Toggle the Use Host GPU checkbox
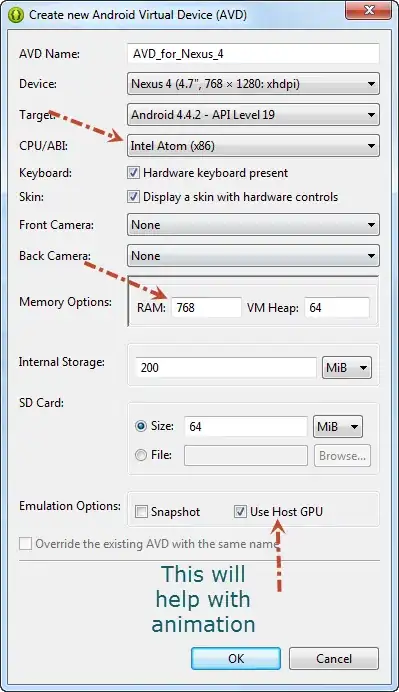 coord(240,512)
